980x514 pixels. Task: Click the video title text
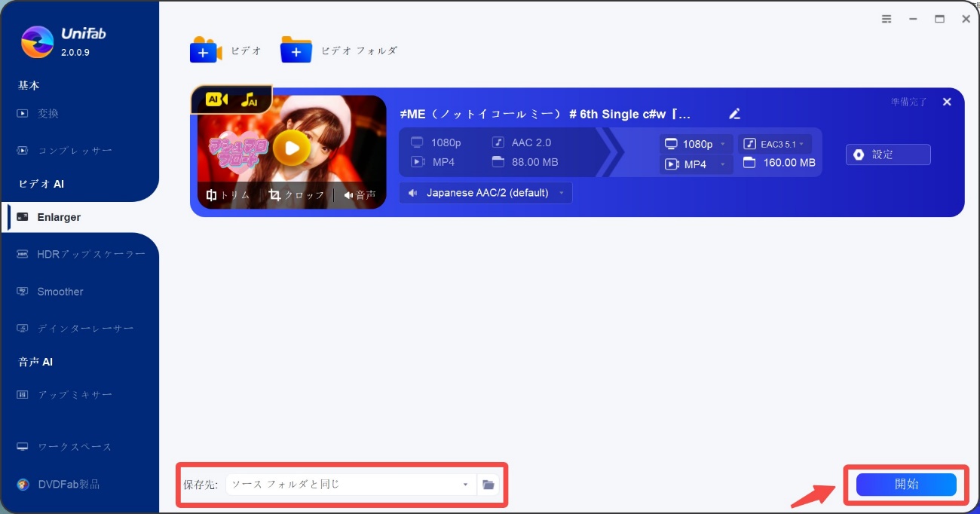[x=546, y=114]
